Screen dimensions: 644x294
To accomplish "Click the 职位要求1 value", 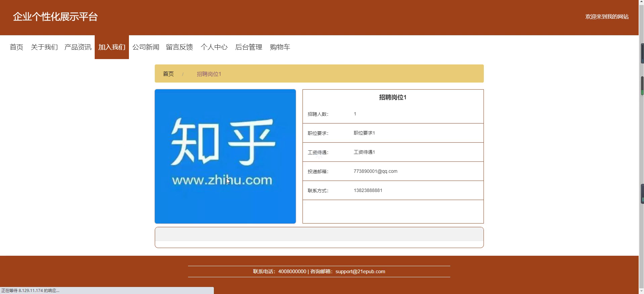I will click(x=364, y=133).
